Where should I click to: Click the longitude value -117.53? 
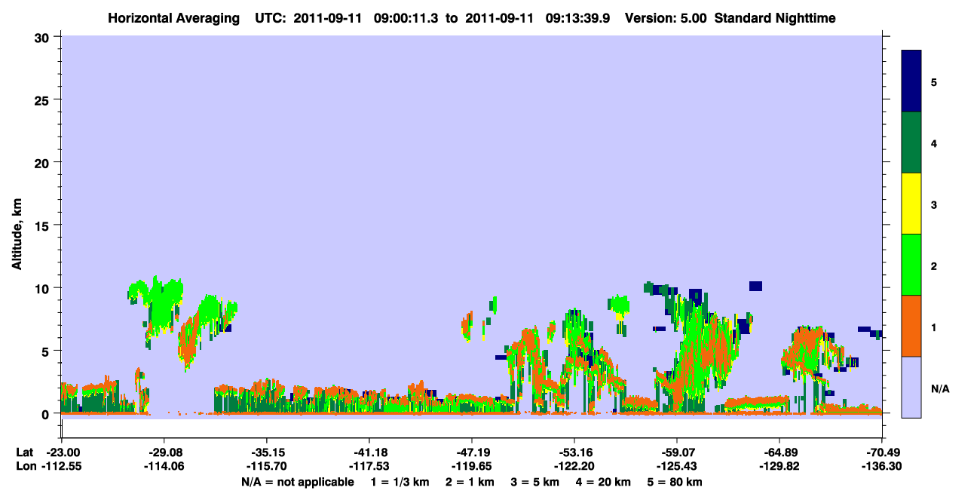pyautogui.click(x=369, y=467)
